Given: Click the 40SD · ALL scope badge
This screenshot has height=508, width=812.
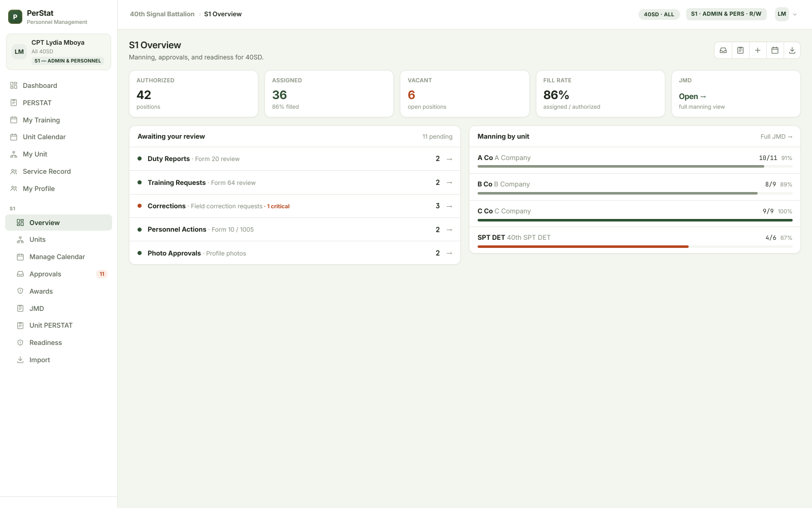Looking at the screenshot, I should click(x=659, y=14).
